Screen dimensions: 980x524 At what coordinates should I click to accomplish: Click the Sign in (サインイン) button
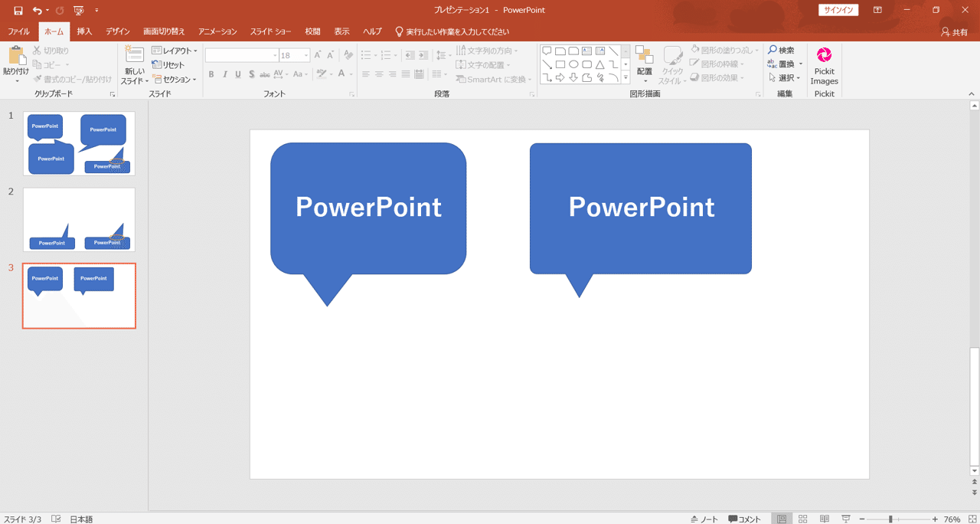coord(838,11)
